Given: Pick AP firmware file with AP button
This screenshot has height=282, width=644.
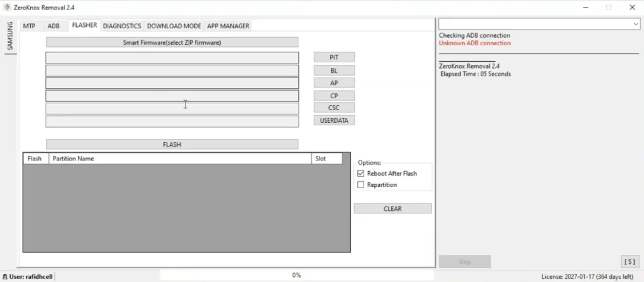Looking at the screenshot, I should pos(334,83).
